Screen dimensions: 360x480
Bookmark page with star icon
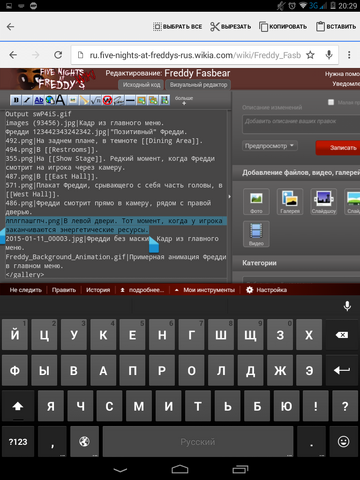310,55
